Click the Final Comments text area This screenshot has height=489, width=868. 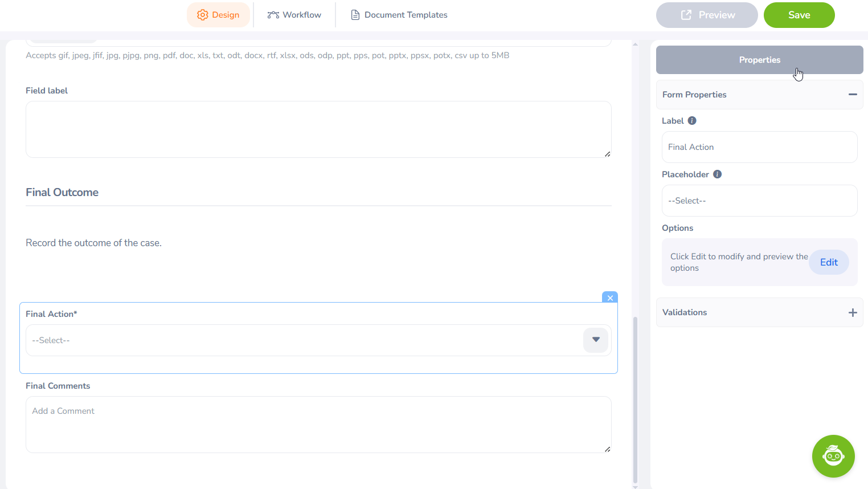[318, 425]
